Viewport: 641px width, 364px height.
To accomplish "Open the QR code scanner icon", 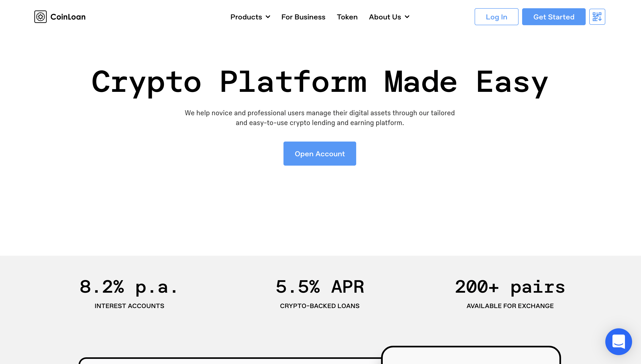I will (x=597, y=17).
